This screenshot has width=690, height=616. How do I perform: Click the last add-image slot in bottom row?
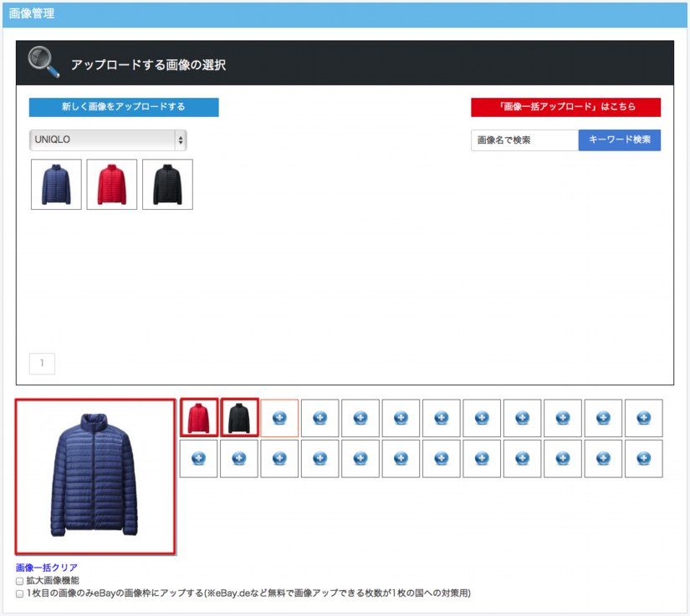point(643,459)
